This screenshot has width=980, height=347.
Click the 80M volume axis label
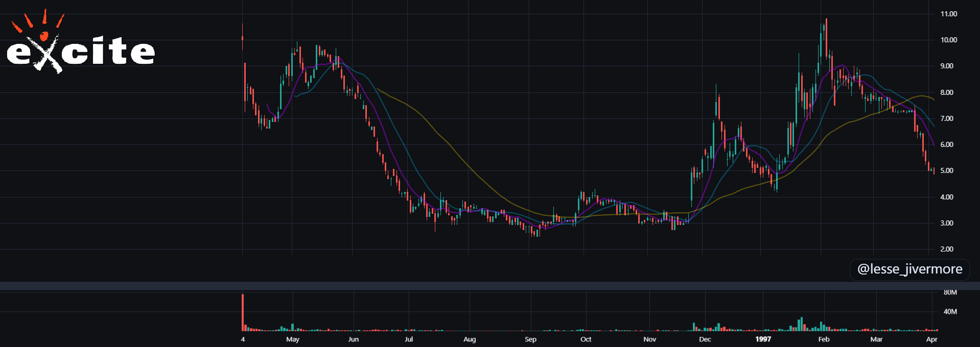[950, 292]
